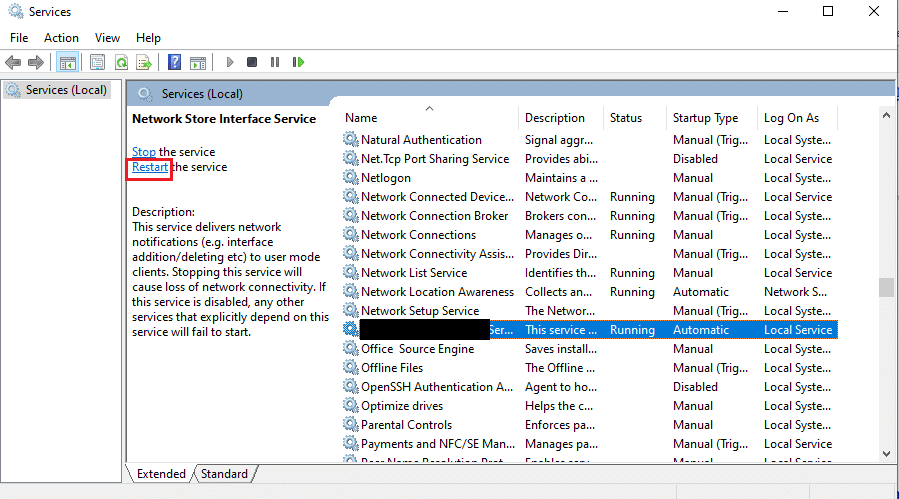Open the Action menu

coord(61,38)
